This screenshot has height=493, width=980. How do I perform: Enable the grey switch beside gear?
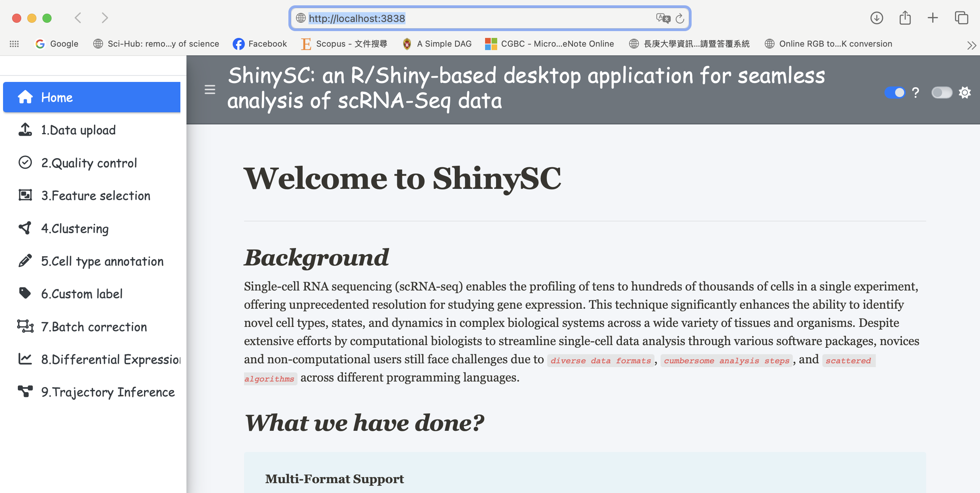click(x=941, y=93)
